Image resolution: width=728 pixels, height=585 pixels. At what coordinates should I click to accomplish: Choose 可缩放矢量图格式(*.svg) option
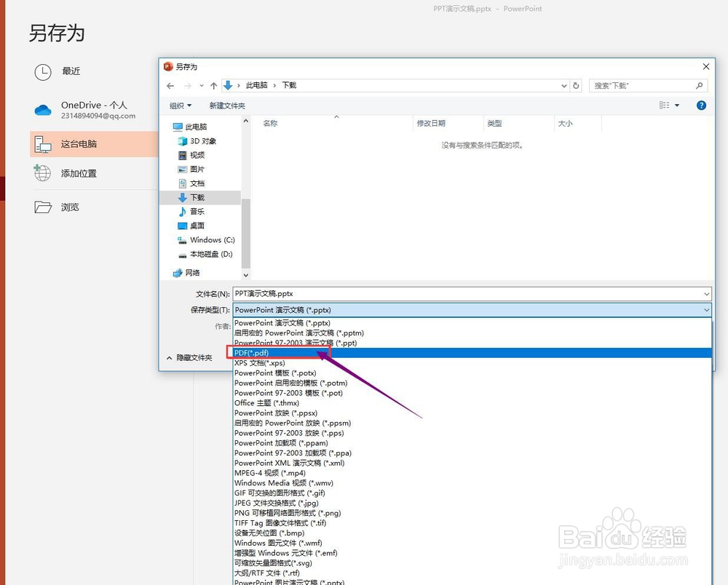click(472, 563)
